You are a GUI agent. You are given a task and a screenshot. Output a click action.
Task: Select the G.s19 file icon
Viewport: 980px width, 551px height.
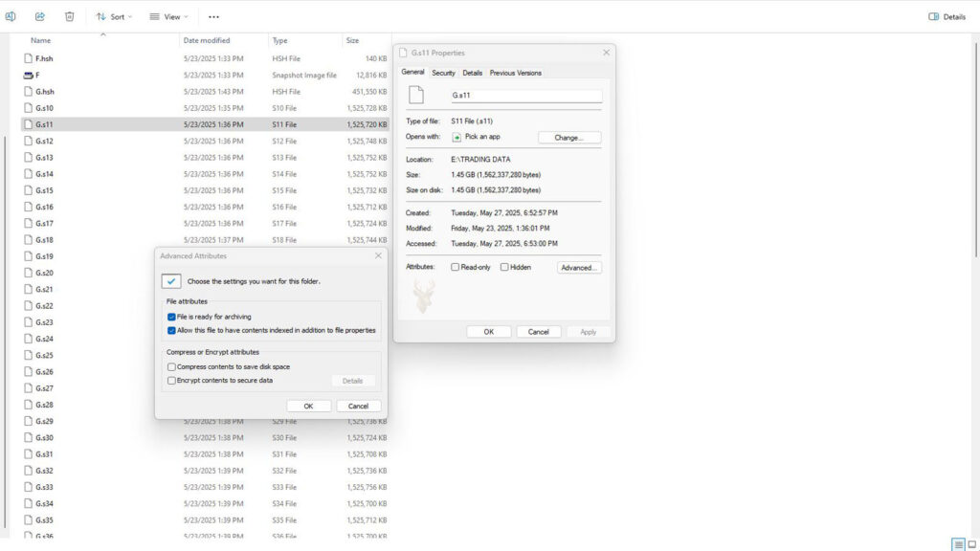(x=28, y=256)
